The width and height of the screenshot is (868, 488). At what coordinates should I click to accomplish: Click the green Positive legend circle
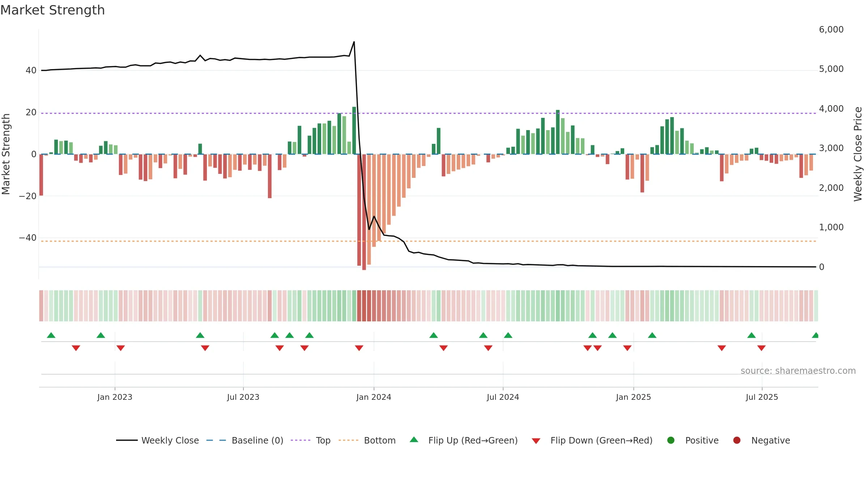click(x=671, y=440)
